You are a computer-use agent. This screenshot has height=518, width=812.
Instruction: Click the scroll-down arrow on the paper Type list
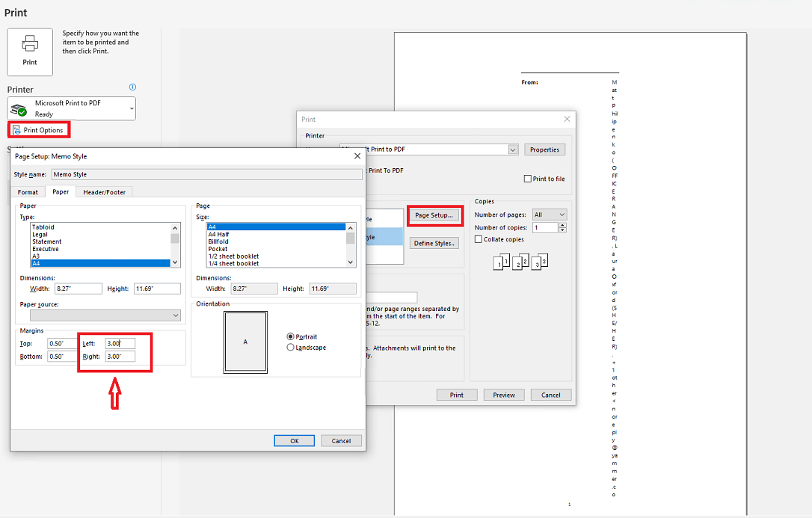174,261
